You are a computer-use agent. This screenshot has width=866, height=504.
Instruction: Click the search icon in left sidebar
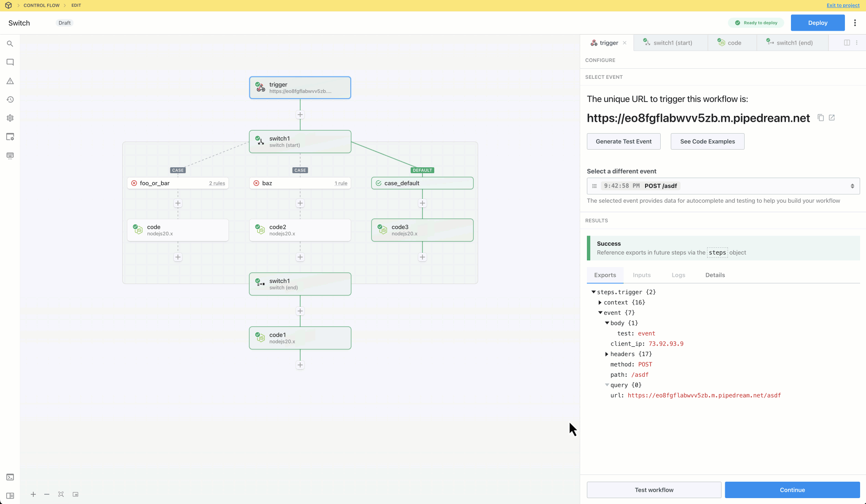[x=10, y=44]
